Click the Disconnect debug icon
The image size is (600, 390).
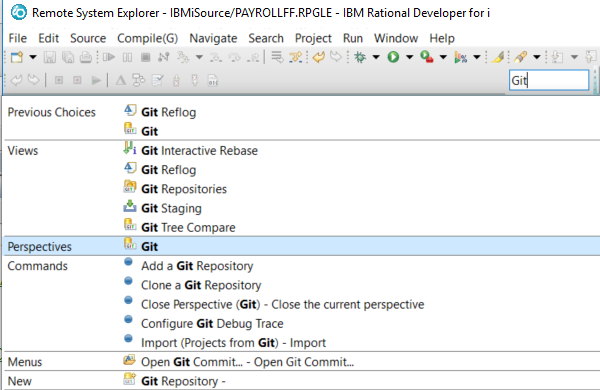[164, 57]
